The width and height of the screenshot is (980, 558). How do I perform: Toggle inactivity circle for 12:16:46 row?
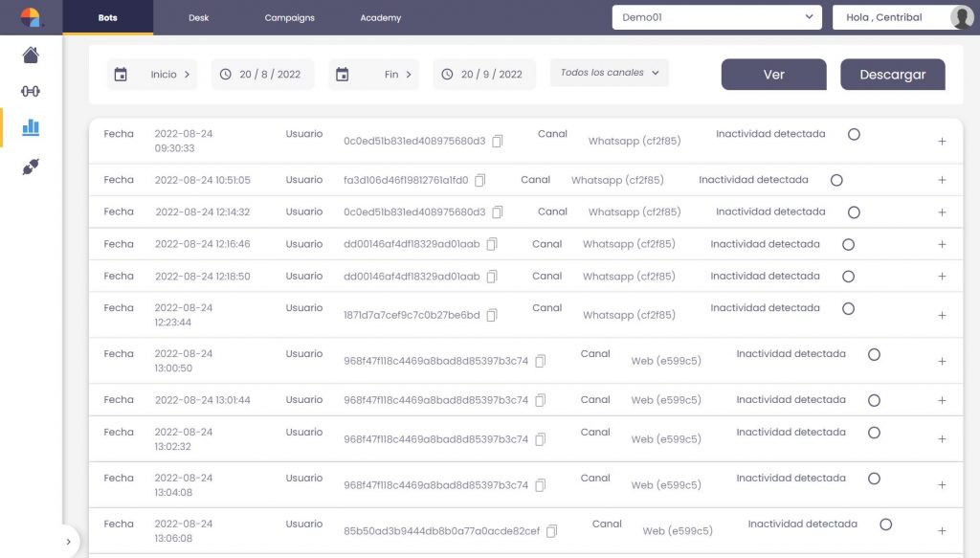point(848,244)
